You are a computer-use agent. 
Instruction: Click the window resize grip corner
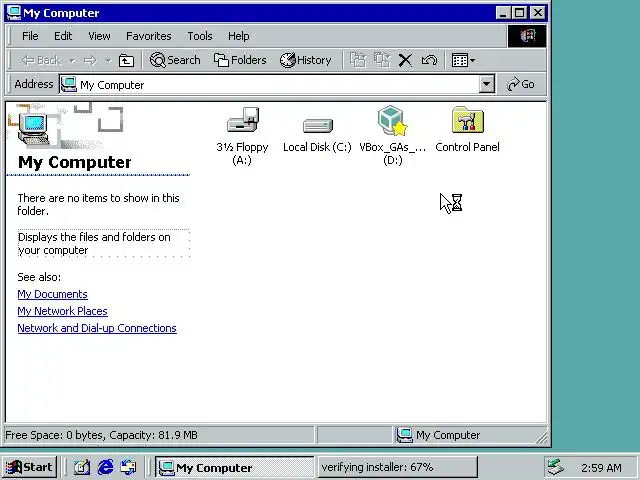pyautogui.click(x=541, y=438)
